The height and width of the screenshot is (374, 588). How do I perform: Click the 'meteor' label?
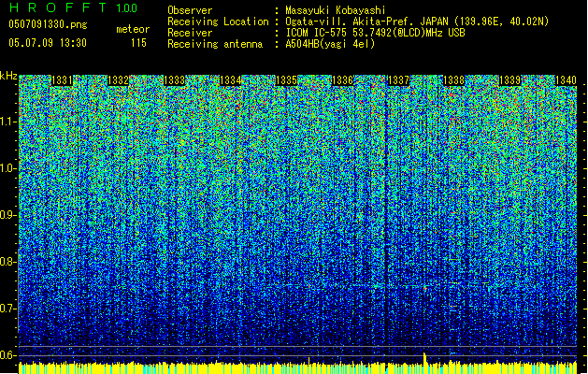pos(133,29)
